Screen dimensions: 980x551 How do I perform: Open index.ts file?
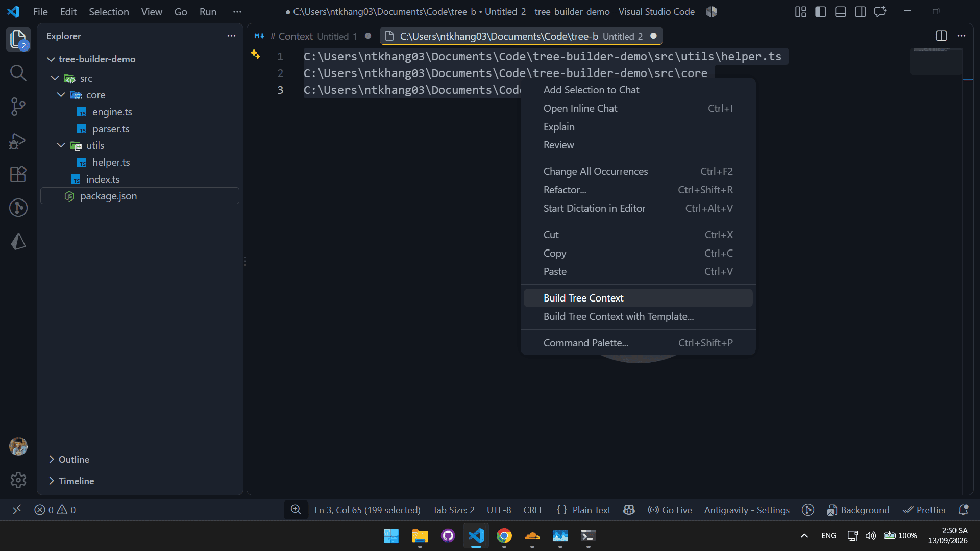(103, 179)
